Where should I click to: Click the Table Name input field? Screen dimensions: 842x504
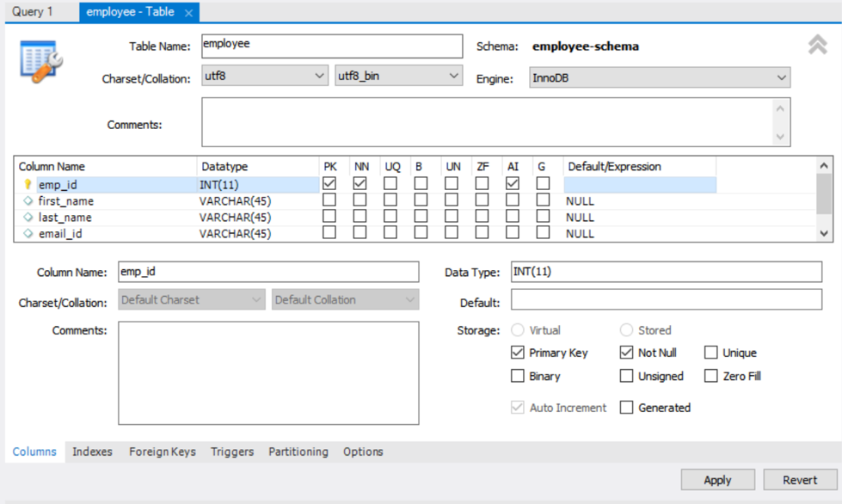coord(332,46)
